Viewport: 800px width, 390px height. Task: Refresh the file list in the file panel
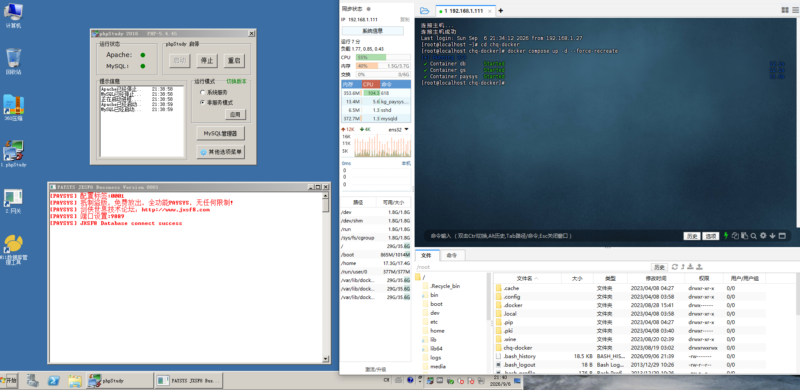(674, 267)
